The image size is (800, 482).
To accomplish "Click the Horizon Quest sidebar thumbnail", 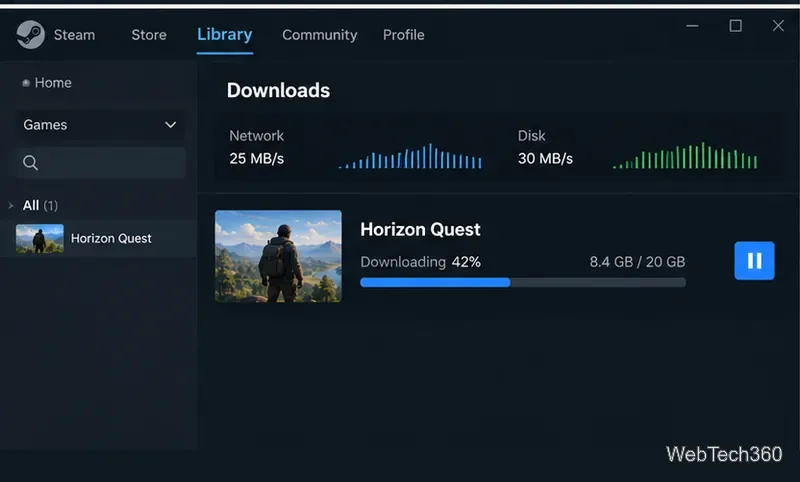I will pos(40,238).
